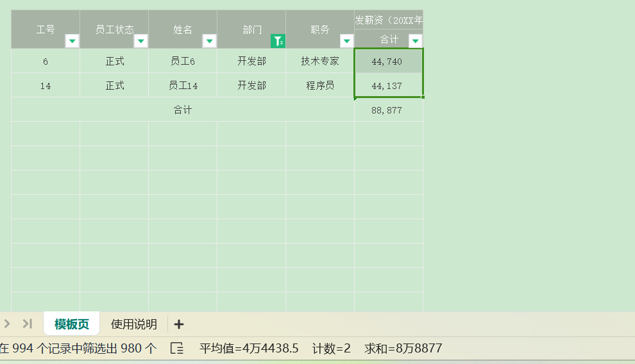Click the 工号 header label
This screenshot has width=635, height=364.
pyautogui.click(x=46, y=29)
